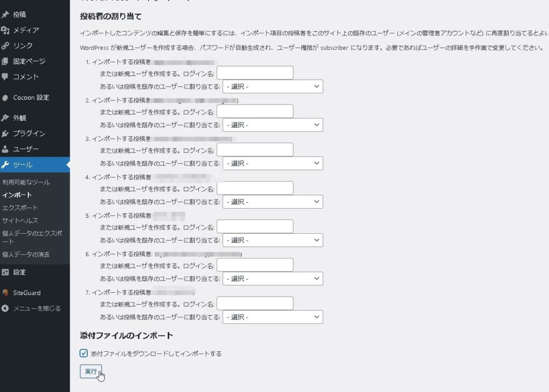Expand the existing-user dropdown for author 4

[x=273, y=202]
